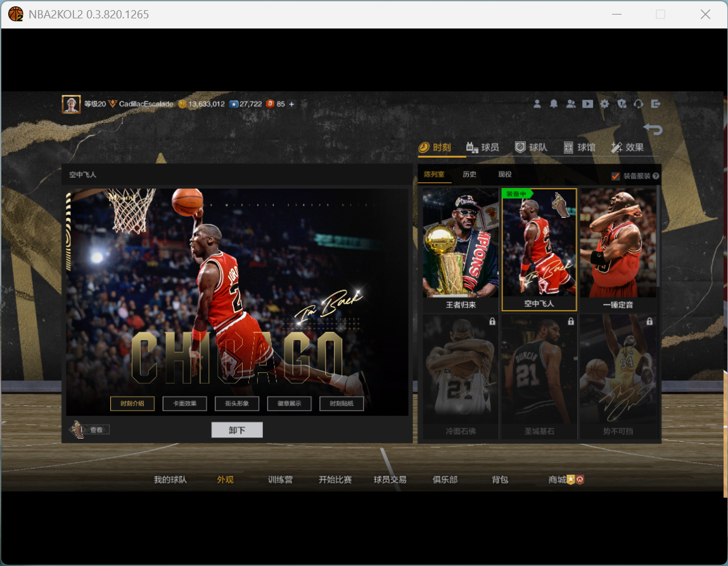This screenshot has width=728, height=566.
Task: Add currency with the plus icon
Action: click(x=291, y=104)
